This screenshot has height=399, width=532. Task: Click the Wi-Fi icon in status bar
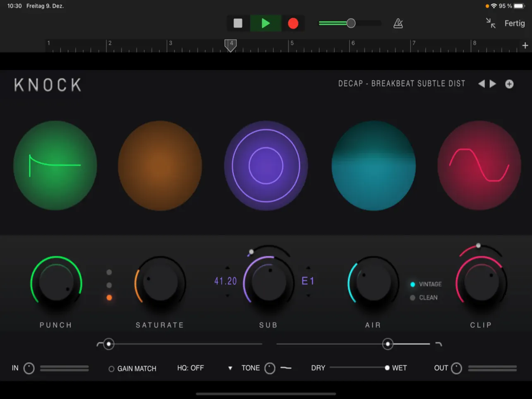[x=494, y=6]
